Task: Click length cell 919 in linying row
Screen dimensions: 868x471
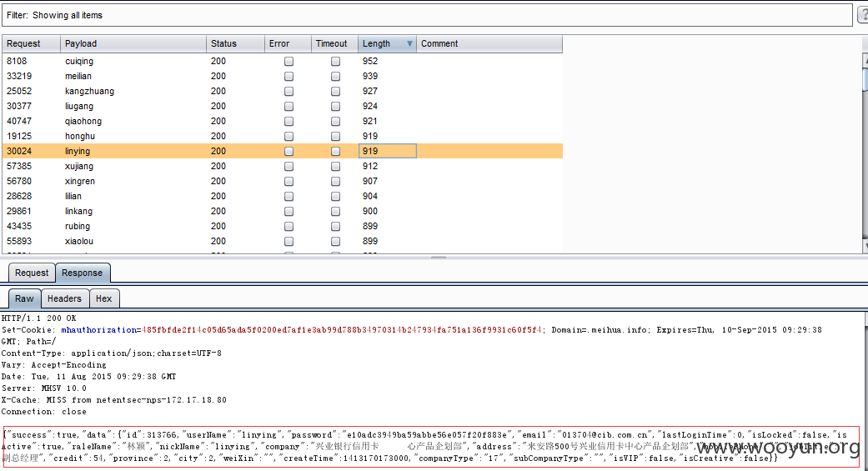Action: pos(388,151)
